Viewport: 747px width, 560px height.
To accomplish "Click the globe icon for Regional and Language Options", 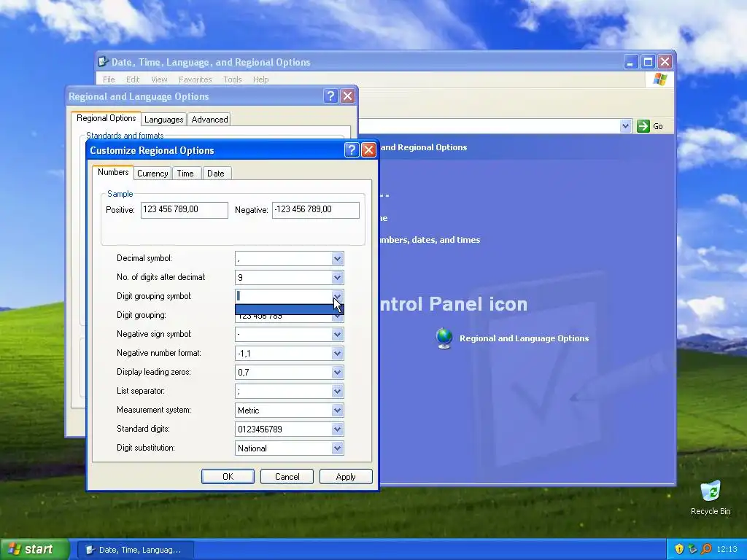I will (x=444, y=338).
